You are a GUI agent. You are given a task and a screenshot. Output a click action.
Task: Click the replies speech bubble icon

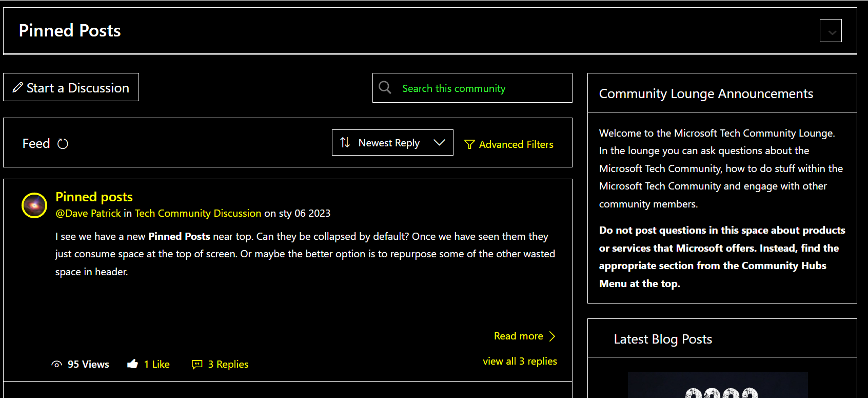click(x=197, y=364)
